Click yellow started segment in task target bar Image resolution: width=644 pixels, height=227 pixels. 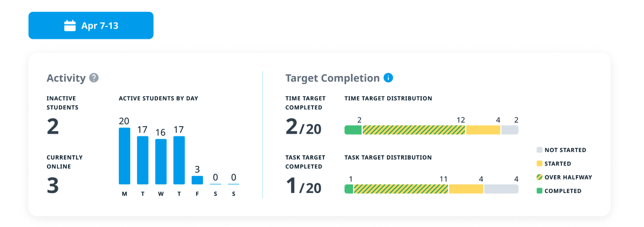[466, 189]
